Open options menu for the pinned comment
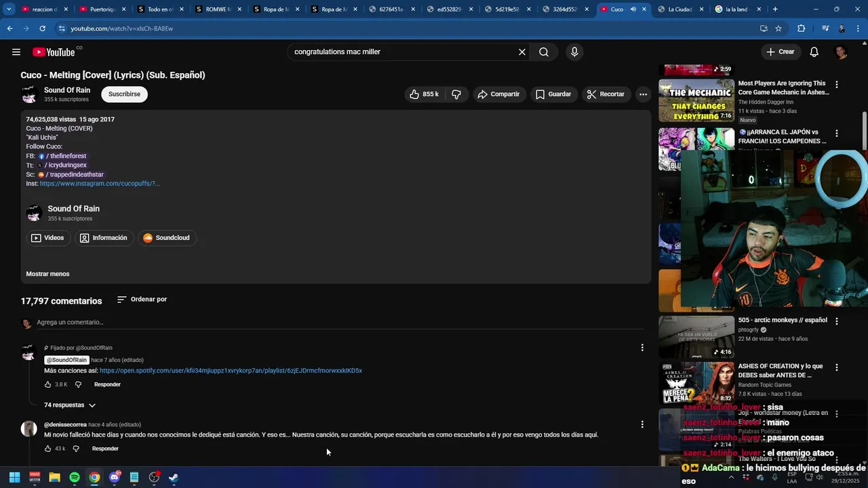Screen dimensions: 868x488 [642, 348]
